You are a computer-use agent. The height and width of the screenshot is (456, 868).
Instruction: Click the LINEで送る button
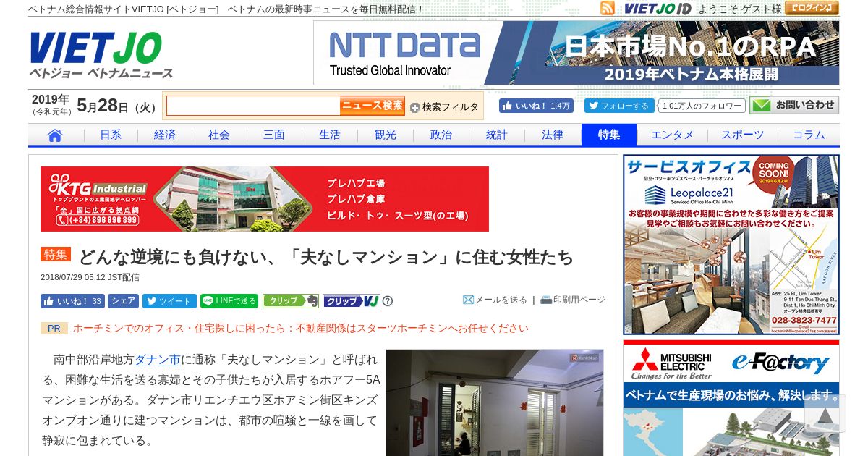click(x=229, y=301)
